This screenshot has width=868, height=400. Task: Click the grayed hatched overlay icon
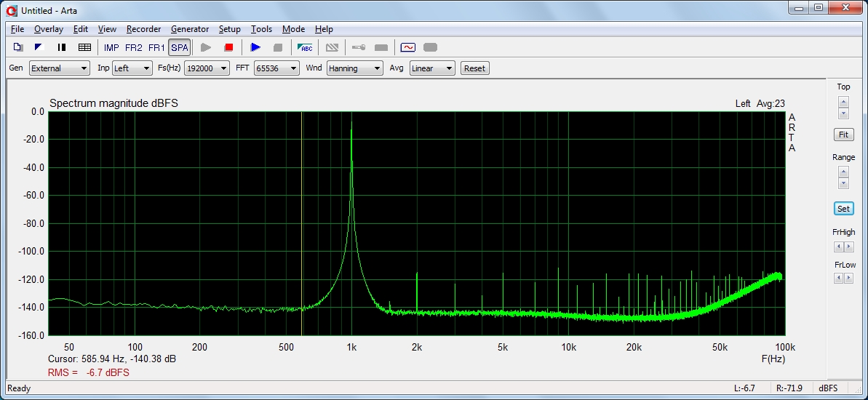pos(332,47)
